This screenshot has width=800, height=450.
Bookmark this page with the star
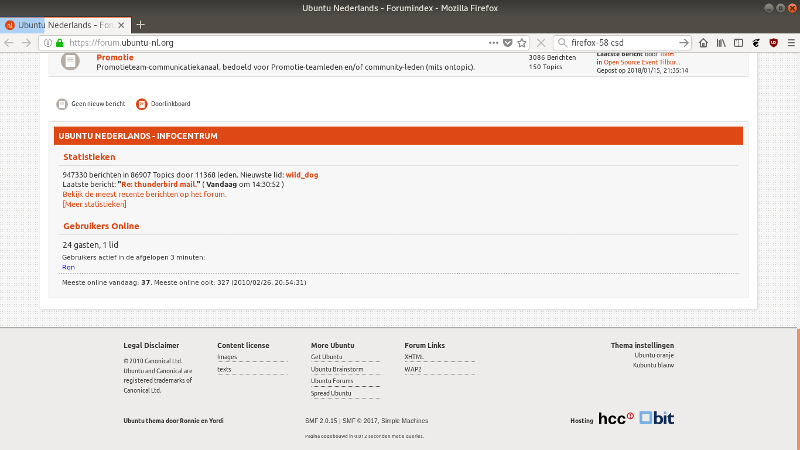tap(521, 43)
